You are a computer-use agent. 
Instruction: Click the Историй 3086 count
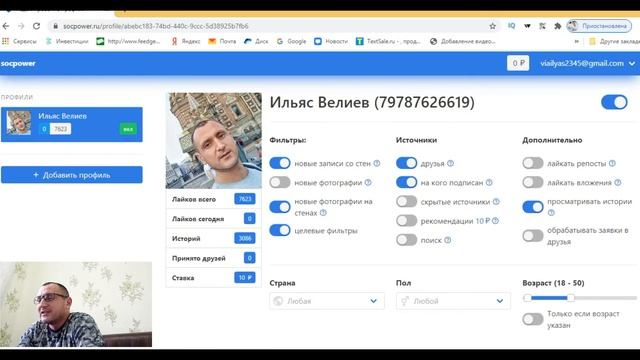point(245,238)
